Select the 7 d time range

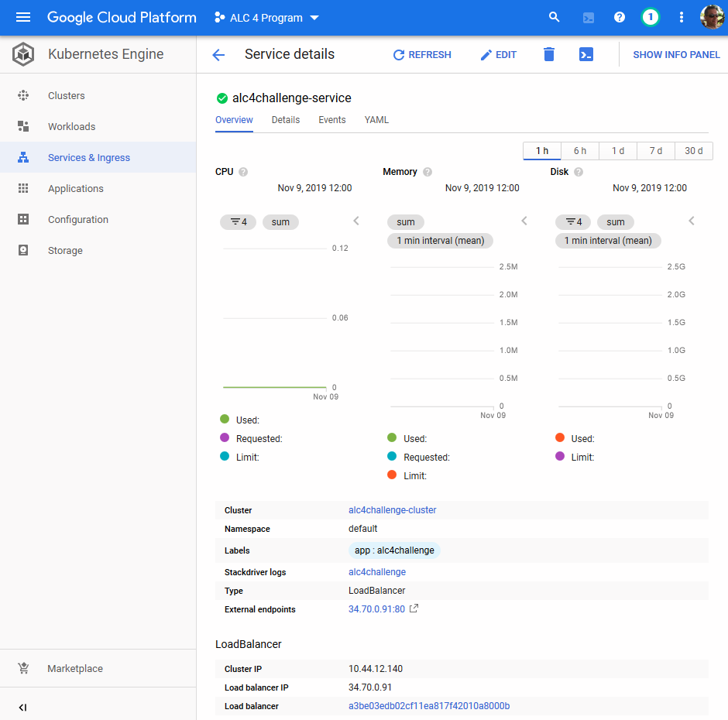[x=655, y=151]
